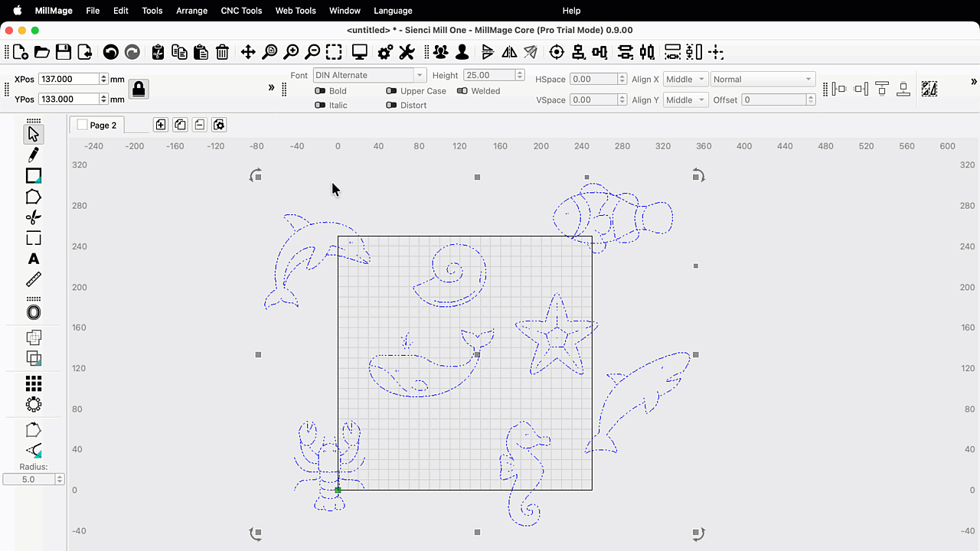Select the Text tool (A)
The height and width of the screenshot is (551, 980).
pyautogui.click(x=34, y=259)
